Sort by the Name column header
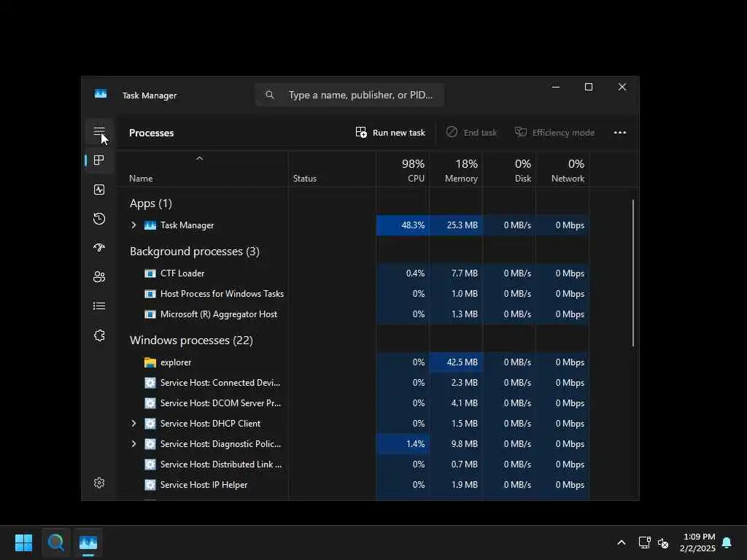 pos(203,169)
